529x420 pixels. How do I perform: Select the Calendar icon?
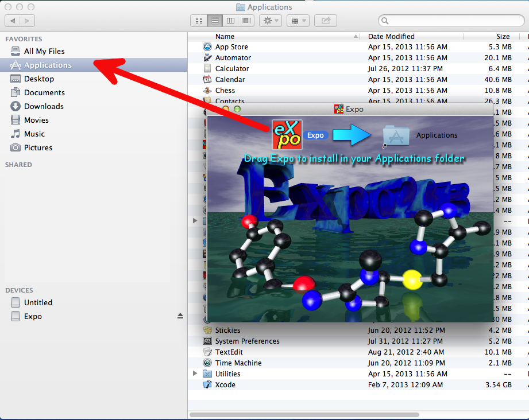click(x=207, y=80)
